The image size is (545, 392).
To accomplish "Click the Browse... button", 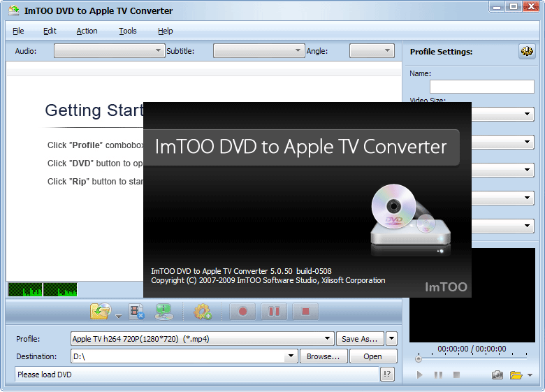I will tap(324, 356).
